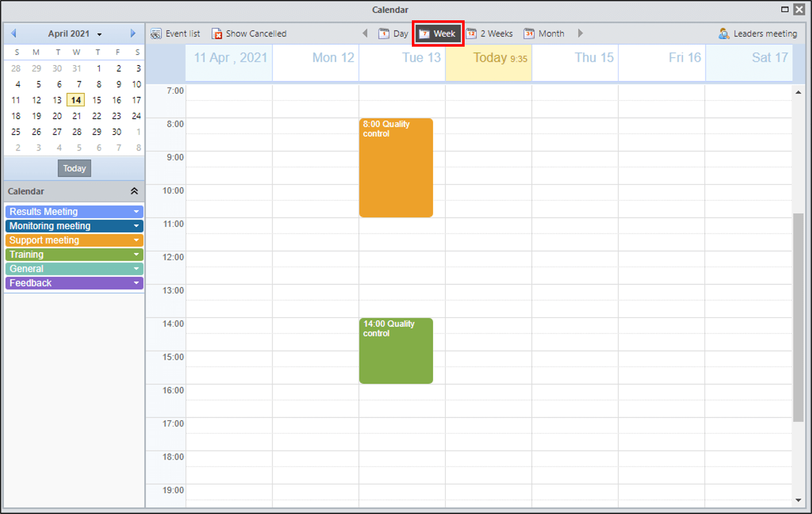Click the Today button in sidebar
Screen dimensions: 812x514
pyautogui.click(x=74, y=168)
